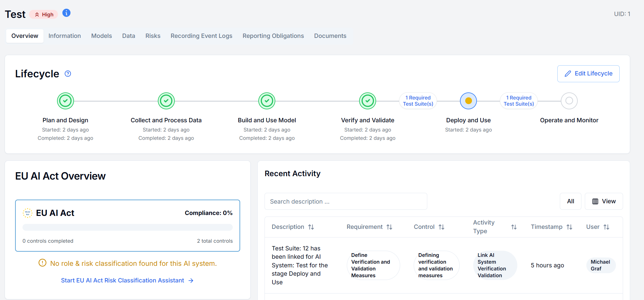
Task: Click the Deploy and Use stage indicator circle
Action: (x=468, y=101)
